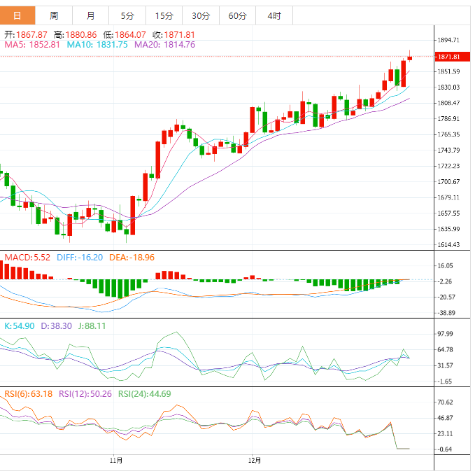475x476 pixels.
Task: Click the 11月 date axis marker
Action: (x=116, y=461)
